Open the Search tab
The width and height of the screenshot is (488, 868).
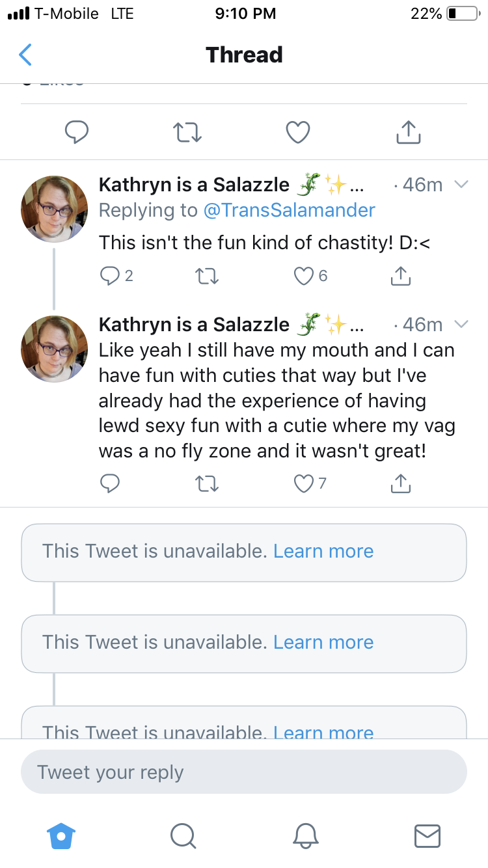(x=183, y=836)
